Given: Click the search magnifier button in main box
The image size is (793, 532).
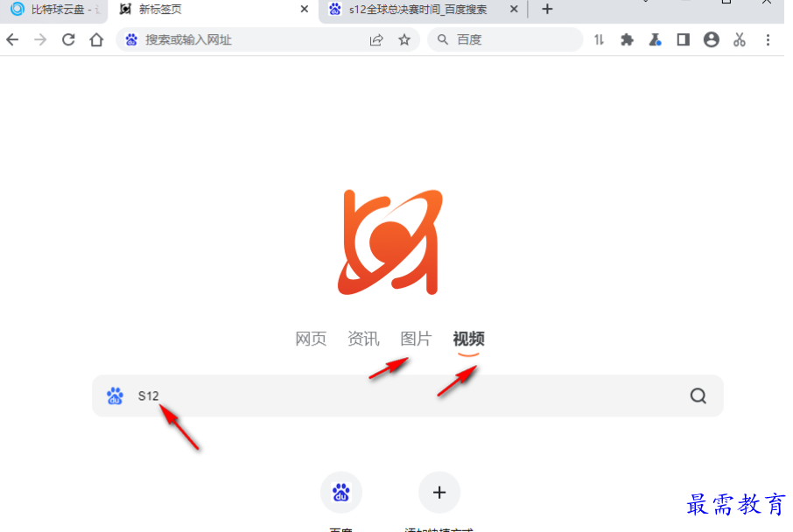Looking at the screenshot, I should 698,396.
